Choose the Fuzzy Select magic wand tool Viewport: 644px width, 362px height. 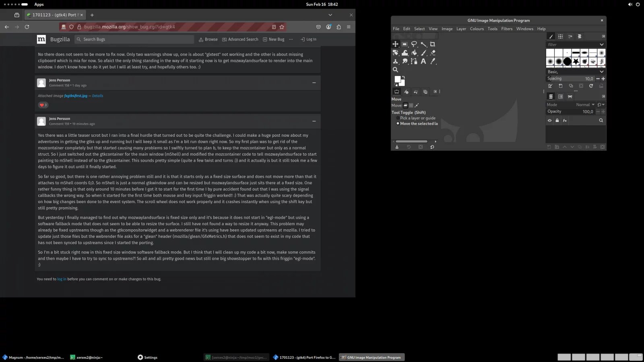(x=423, y=44)
